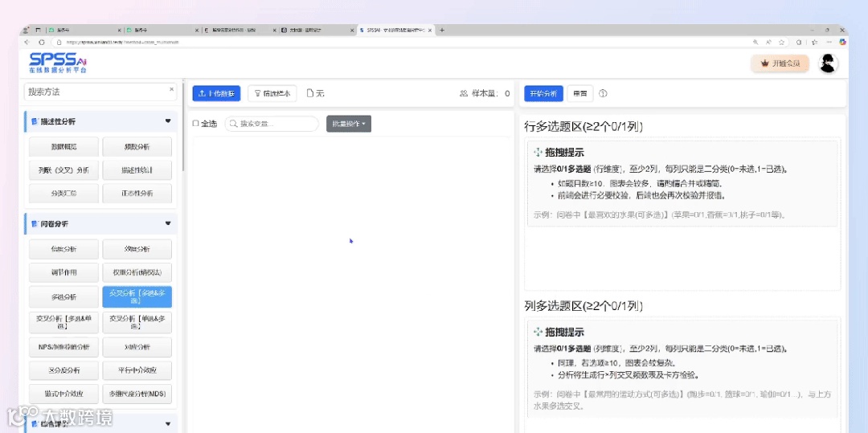This screenshot has width=868, height=433.
Task: Click the SPSSAI platform logo
Action: click(58, 63)
